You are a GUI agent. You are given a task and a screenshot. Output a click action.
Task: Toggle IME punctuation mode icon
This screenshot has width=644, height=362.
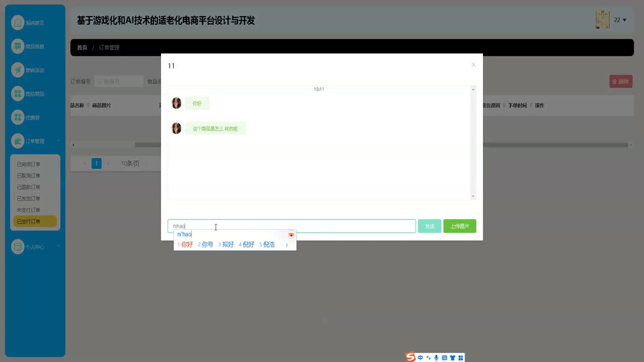pos(428,358)
